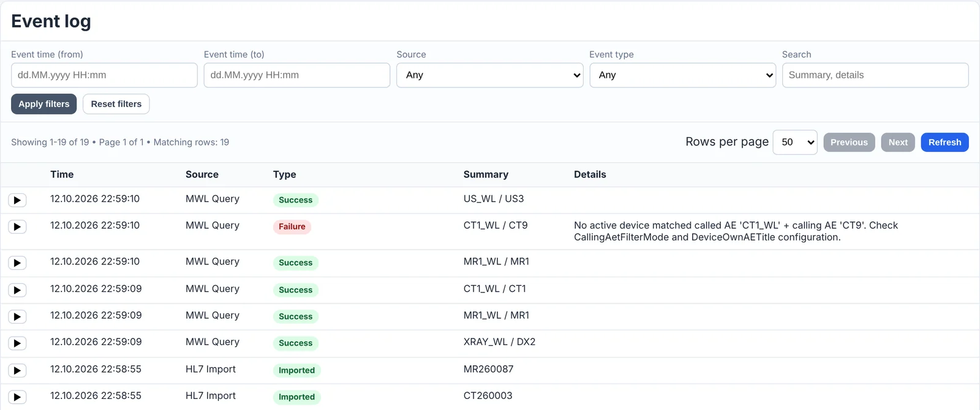Click the Imported badge on MR260087
Viewport: 980px width, 410px height.
(297, 370)
